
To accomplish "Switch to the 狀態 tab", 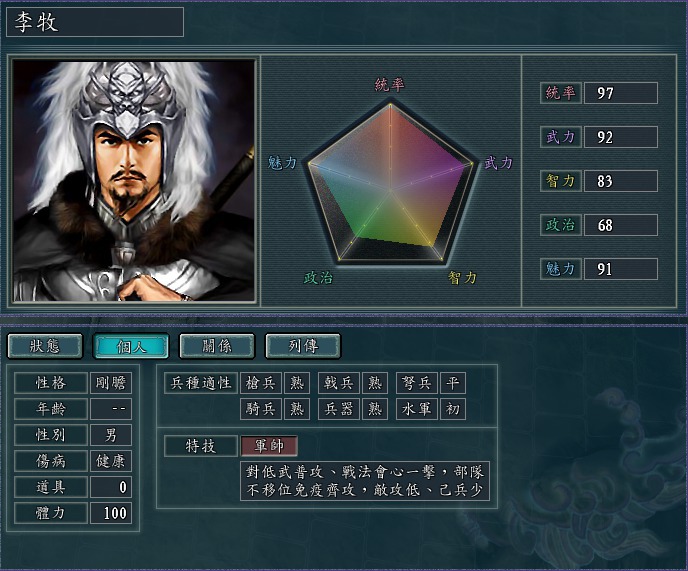I will tap(45, 346).
